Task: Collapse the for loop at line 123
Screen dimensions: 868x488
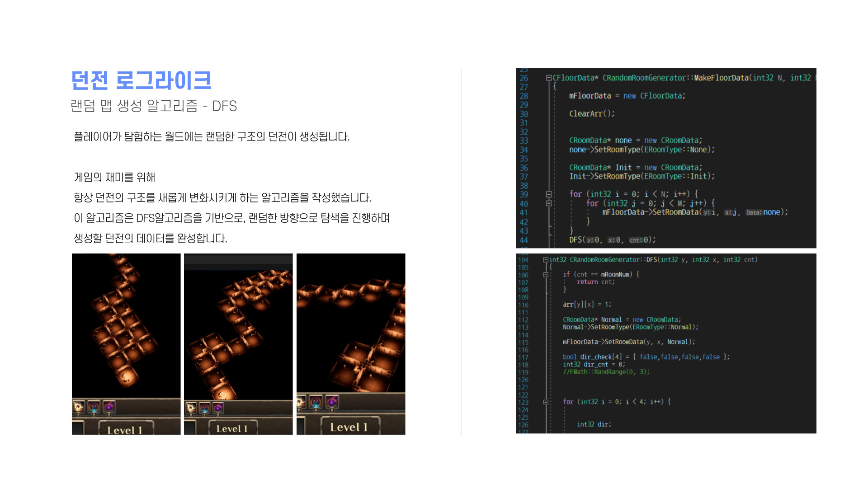Action: point(546,402)
